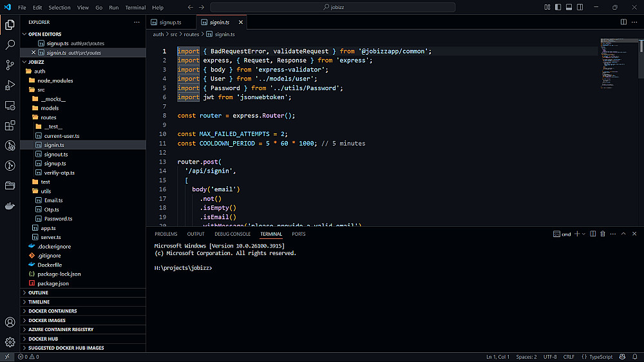
Task: Click the Remote Explorer icon
Action: (x=10, y=105)
